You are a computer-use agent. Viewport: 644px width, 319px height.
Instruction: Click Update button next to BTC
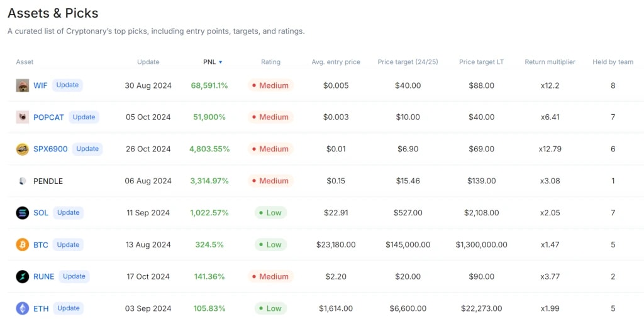pyautogui.click(x=68, y=244)
